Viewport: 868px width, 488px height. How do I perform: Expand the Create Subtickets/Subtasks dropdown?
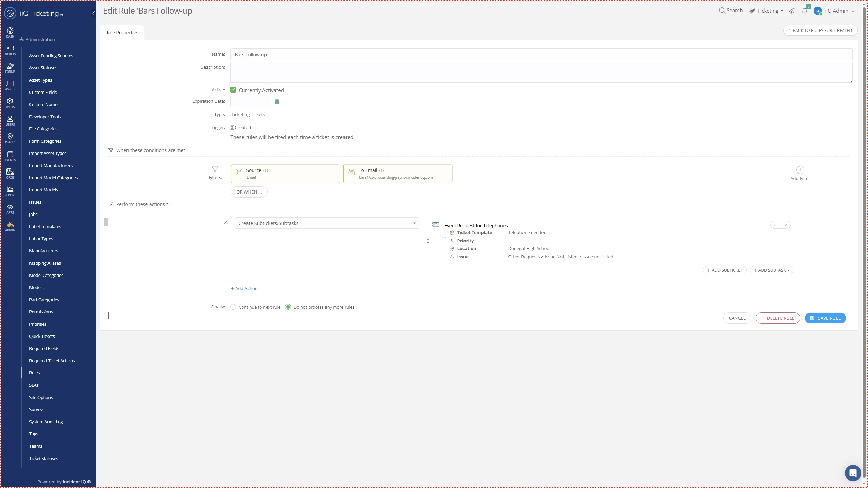[327, 223]
